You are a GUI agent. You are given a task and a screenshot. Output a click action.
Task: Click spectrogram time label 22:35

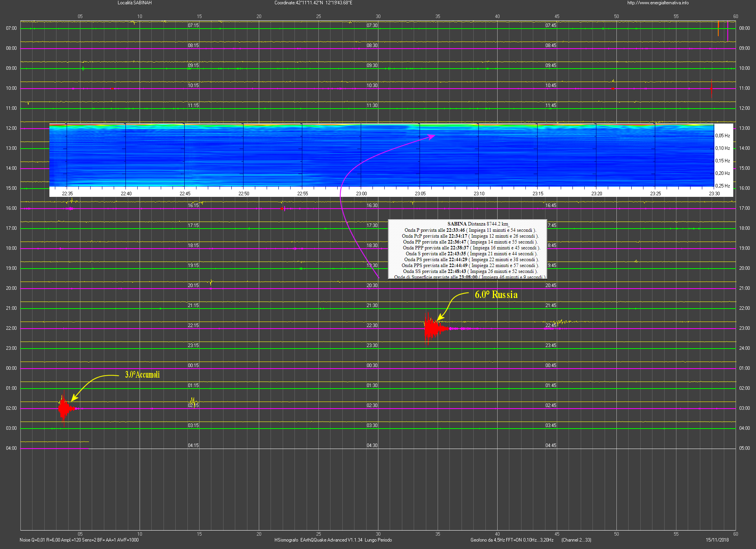pos(67,194)
